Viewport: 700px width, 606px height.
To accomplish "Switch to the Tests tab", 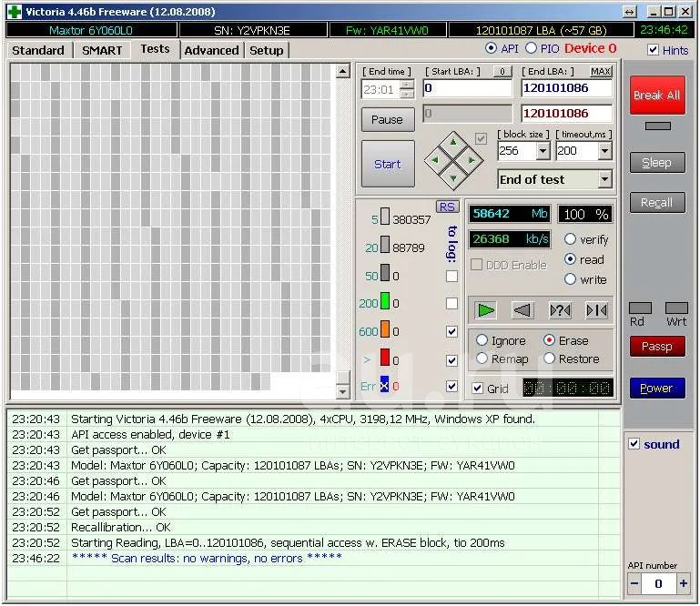I will coord(155,49).
